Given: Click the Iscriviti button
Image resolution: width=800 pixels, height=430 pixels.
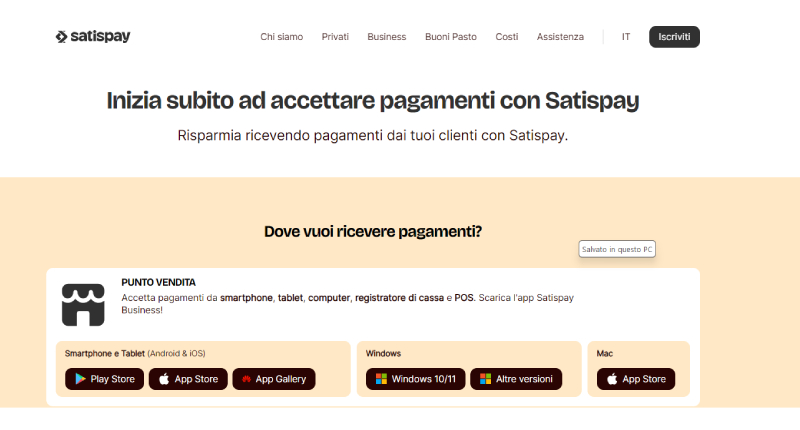Looking at the screenshot, I should coord(674,37).
